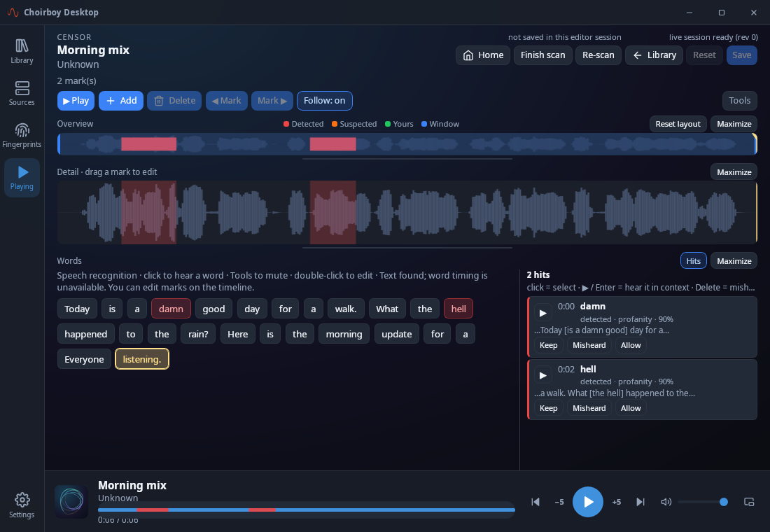Viewport: 770px width, 532px height.
Task: Click the Reset button in header
Action: click(704, 55)
